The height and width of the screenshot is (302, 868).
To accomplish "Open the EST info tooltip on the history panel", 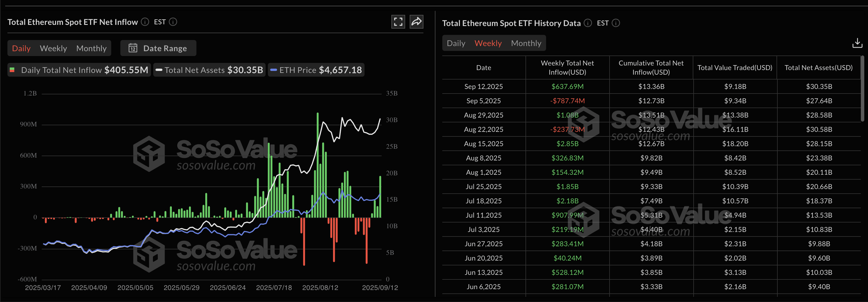I will point(616,23).
